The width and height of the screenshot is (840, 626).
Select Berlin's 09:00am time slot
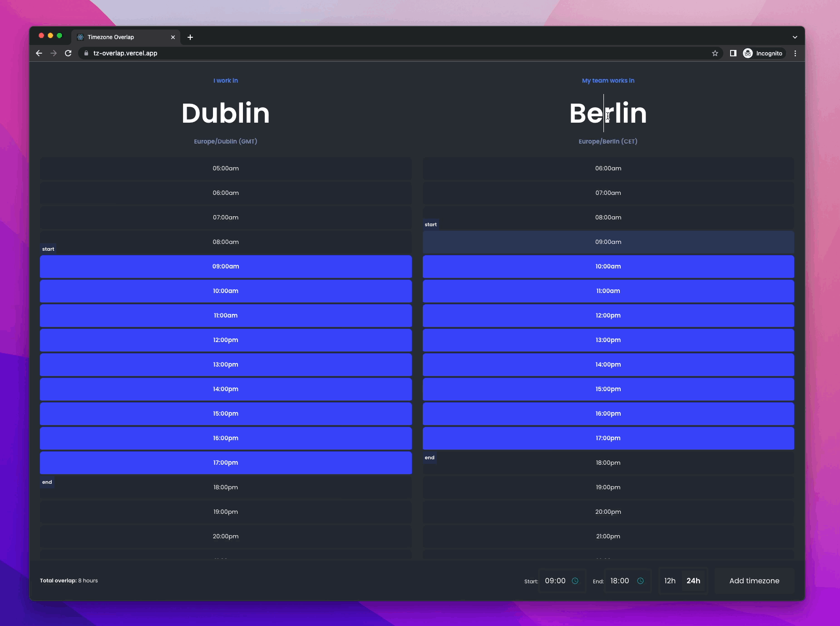(608, 242)
